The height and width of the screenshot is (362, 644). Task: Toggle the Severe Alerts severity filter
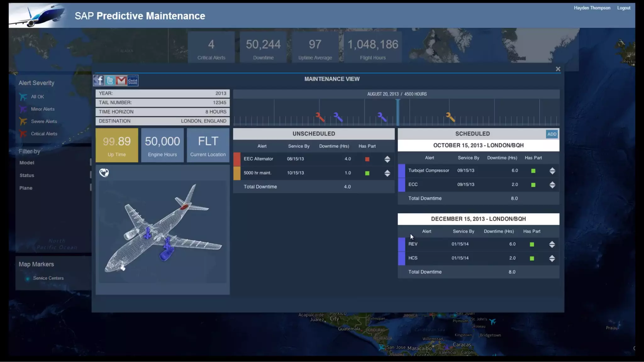pyautogui.click(x=44, y=121)
